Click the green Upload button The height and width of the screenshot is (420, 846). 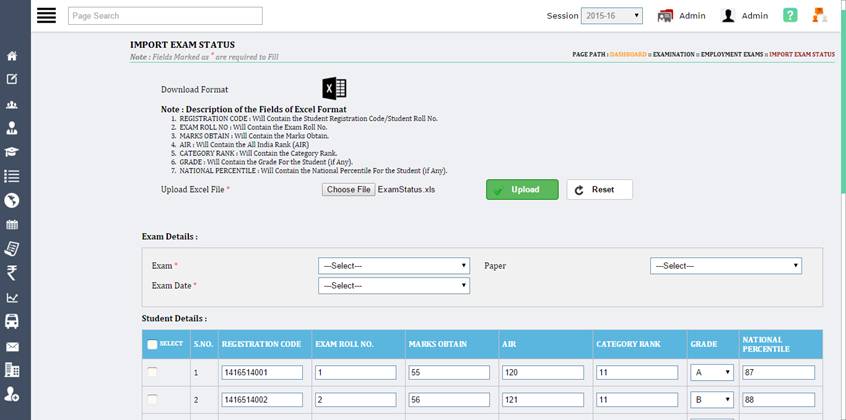pyautogui.click(x=522, y=190)
